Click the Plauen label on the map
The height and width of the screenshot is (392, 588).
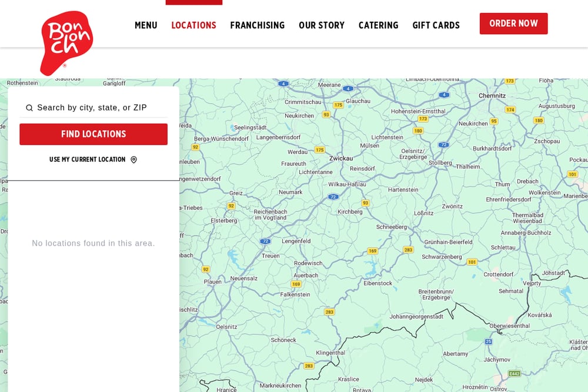pyautogui.click(x=213, y=282)
